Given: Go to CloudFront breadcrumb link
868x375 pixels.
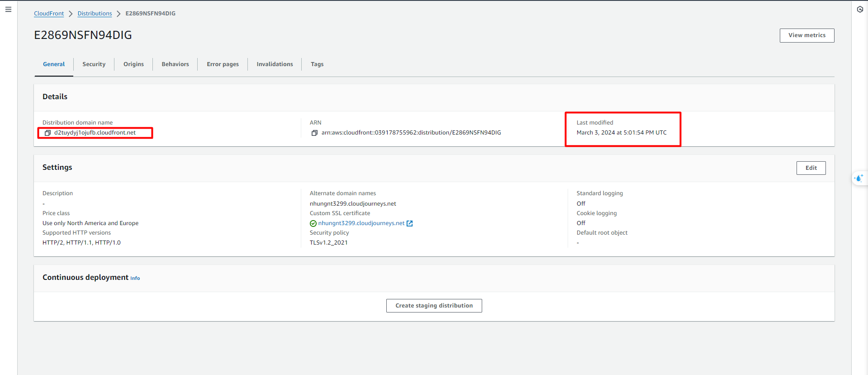Looking at the screenshot, I should click(x=49, y=14).
